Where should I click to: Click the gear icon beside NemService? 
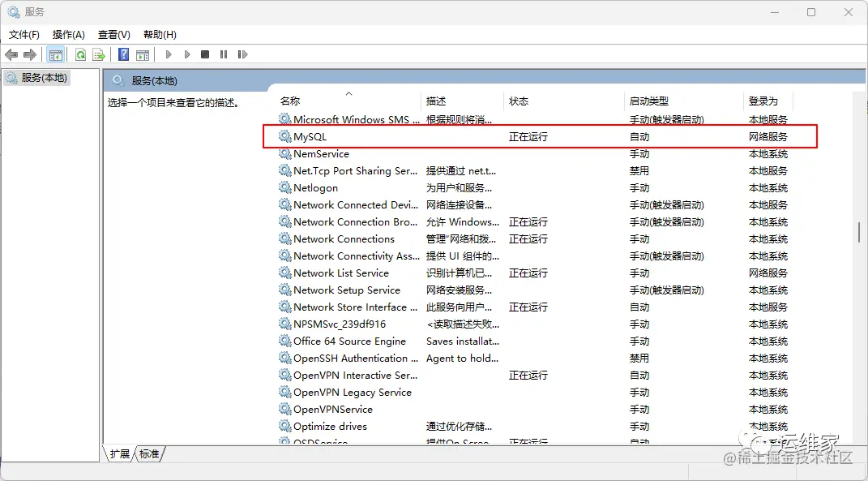(285, 153)
